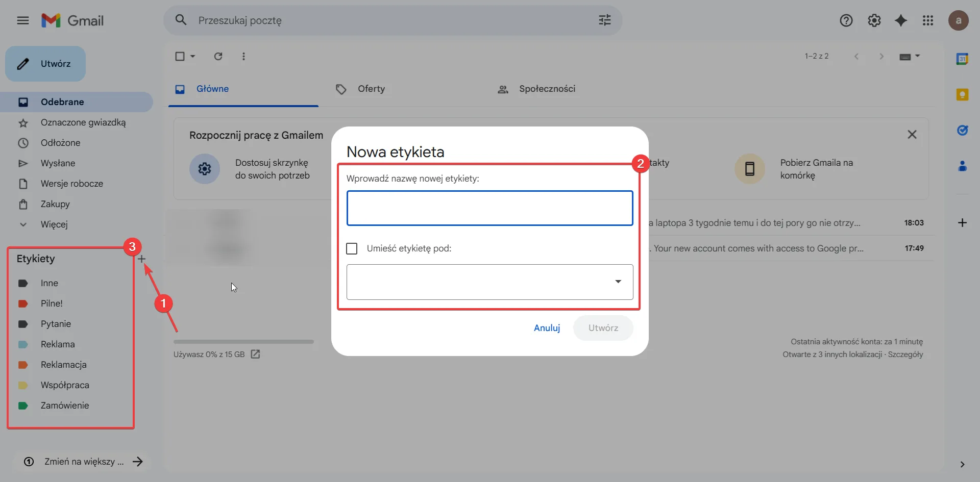
Task: Open Google apps grid
Action: click(x=928, y=20)
